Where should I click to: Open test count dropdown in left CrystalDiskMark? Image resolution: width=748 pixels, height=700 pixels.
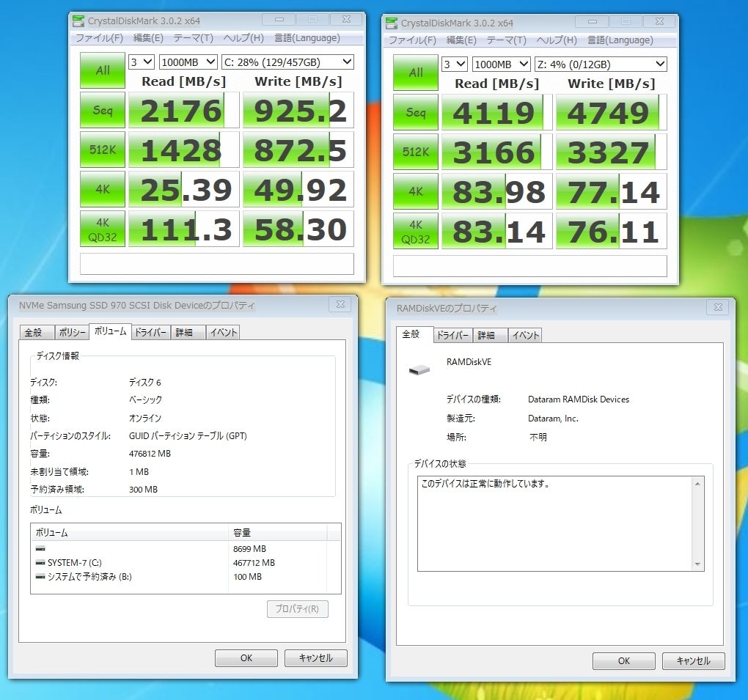[x=142, y=62]
